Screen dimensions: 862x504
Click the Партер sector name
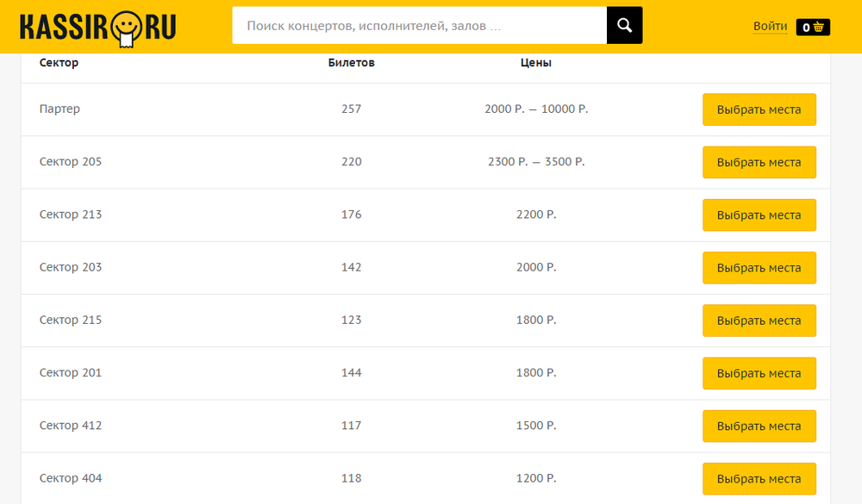[59, 109]
